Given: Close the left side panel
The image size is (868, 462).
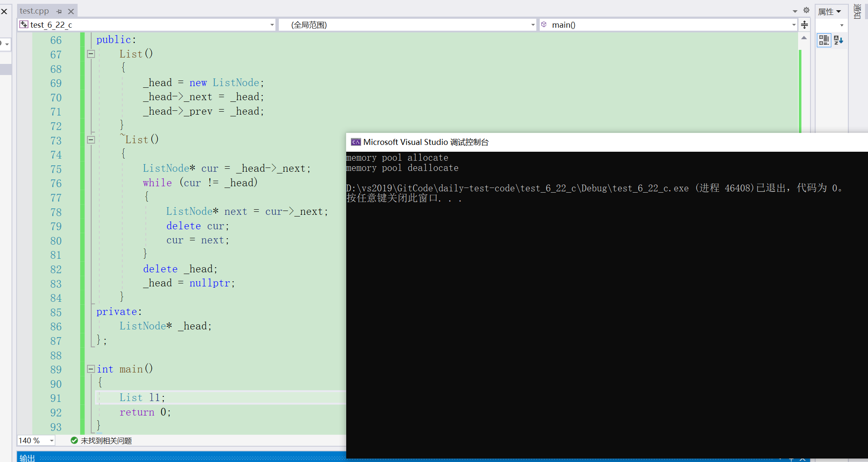Looking at the screenshot, I should pyautogui.click(x=4, y=12).
